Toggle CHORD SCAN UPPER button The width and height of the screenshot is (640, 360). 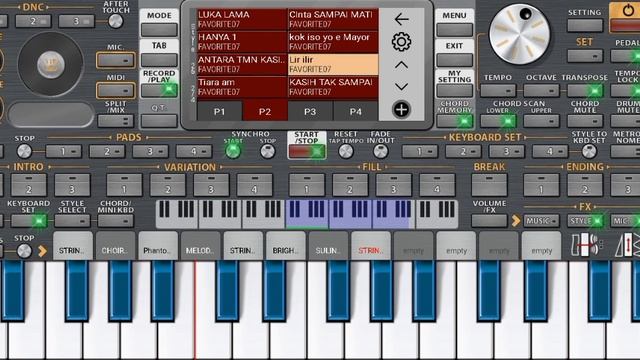pos(541,121)
